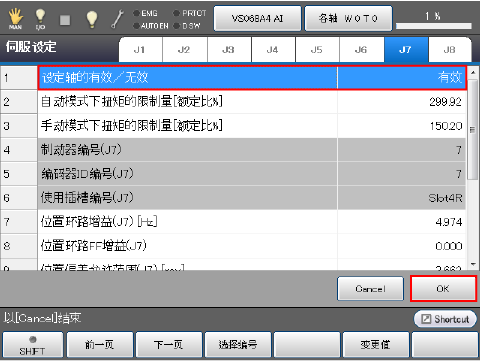Click the 1% speed progress bar
Screen dimensions: 480x361
(x=434, y=26)
